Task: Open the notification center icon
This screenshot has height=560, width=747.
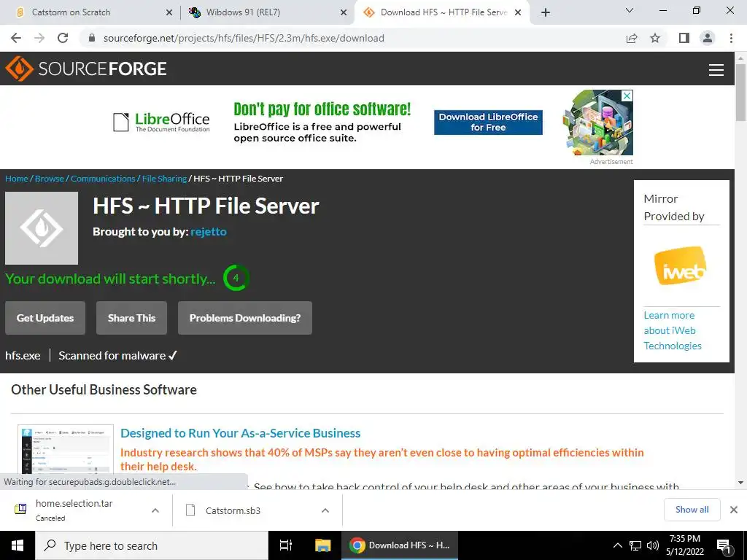Action: click(724, 546)
